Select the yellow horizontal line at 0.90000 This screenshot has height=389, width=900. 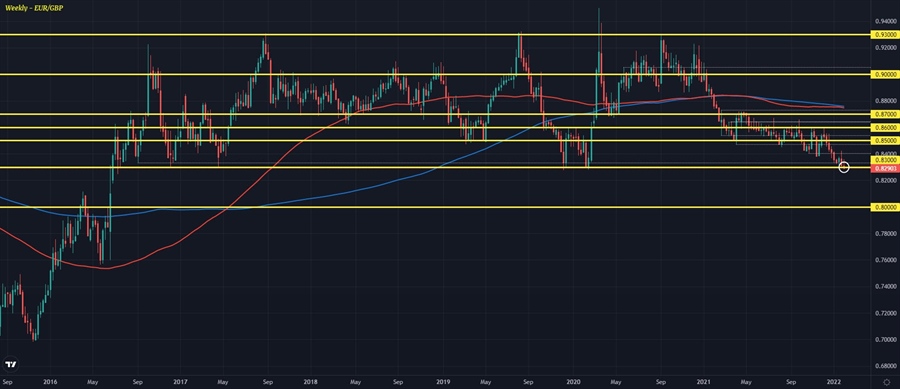tap(435, 75)
